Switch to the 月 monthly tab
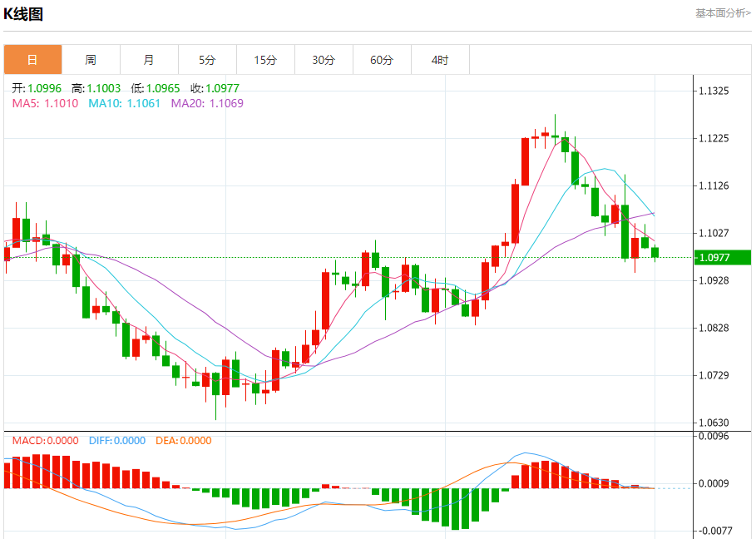Image resolution: width=756 pixels, height=539 pixels. click(x=150, y=60)
